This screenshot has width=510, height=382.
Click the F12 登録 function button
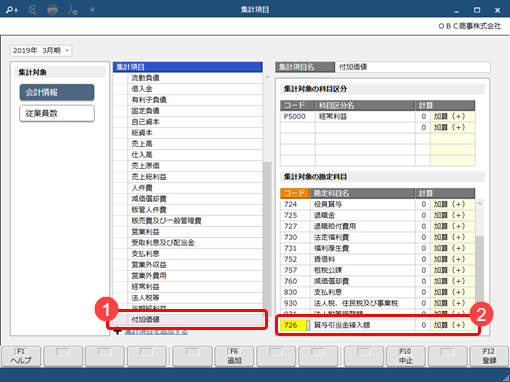(x=489, y=356)
